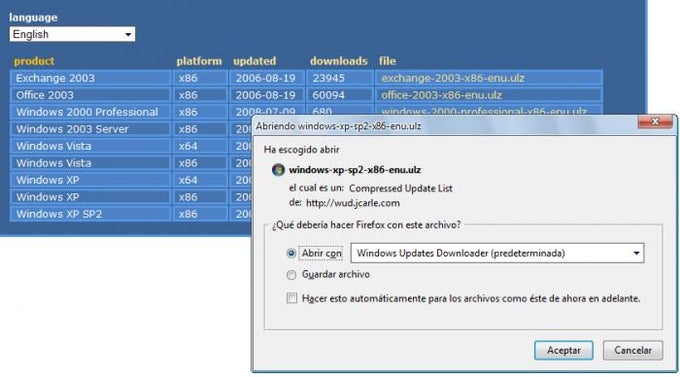Viewport: 680px width, 377px height.
Task: Click the 60094 downloads value
Action: tap(328, 95)
